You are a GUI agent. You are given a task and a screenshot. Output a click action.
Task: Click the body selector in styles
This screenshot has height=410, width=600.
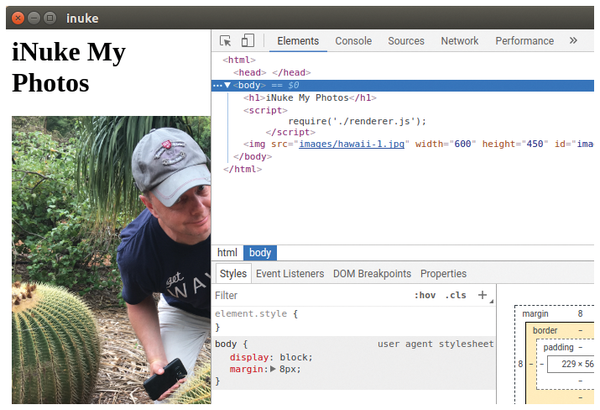pos(226,344)
